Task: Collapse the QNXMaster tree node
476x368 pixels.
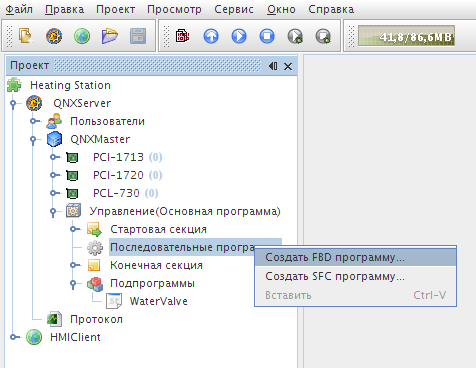Action: [x=33, y=140]
